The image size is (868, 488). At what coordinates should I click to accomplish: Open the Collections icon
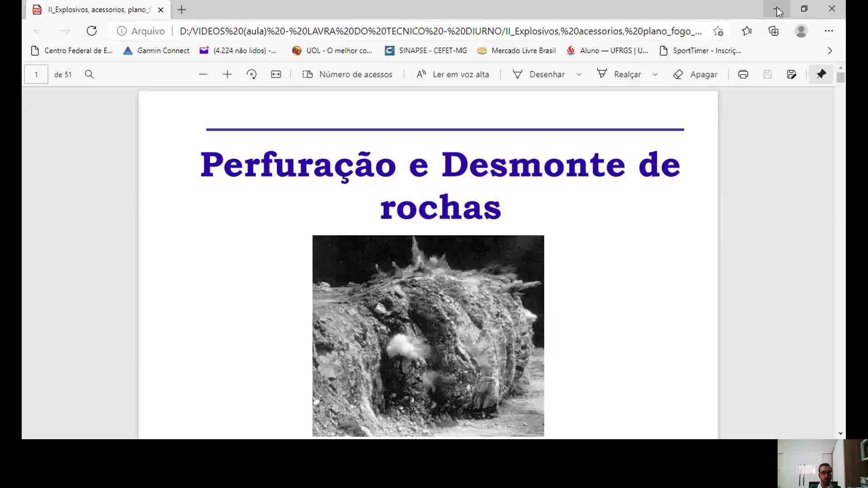(774, 31)
